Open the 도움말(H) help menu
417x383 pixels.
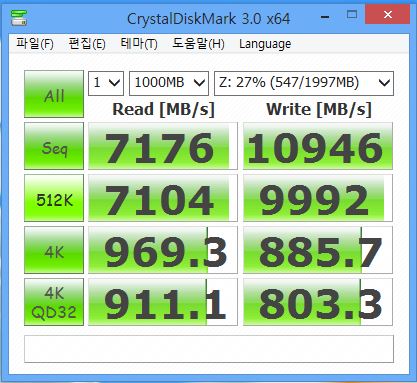tap(199, 44)
